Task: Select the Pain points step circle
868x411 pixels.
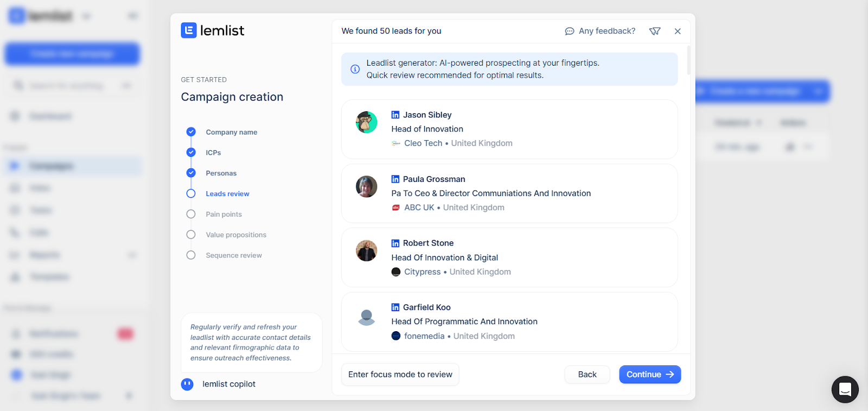Action: point(191,214)
